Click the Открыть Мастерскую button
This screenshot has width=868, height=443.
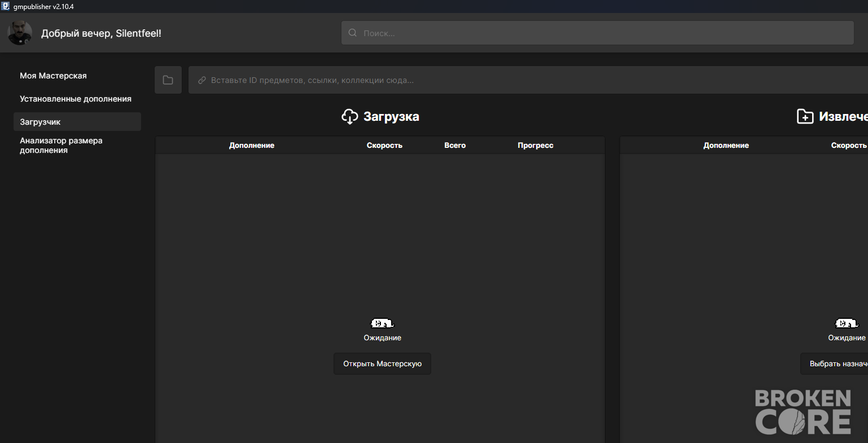click(x=382, y=364)
